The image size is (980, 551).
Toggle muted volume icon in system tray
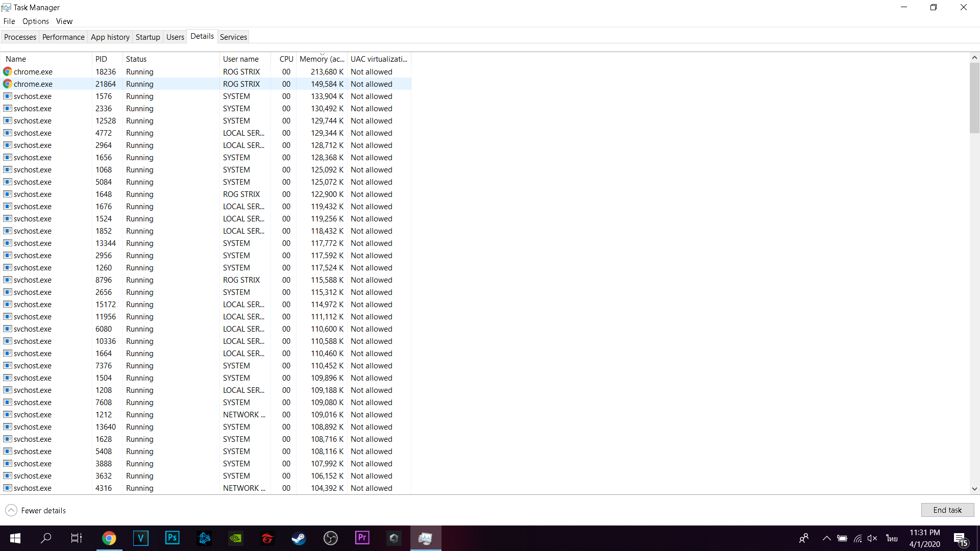pos(872,538)
